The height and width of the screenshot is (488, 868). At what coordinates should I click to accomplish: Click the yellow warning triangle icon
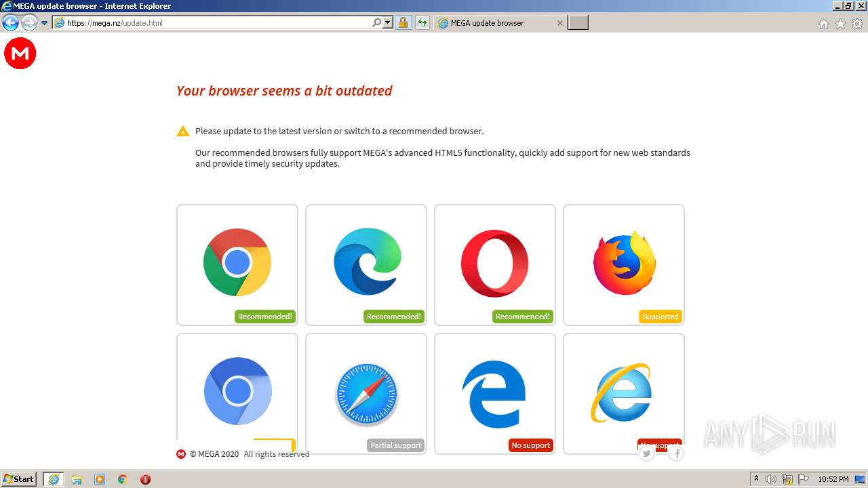[x=183, y=131]
